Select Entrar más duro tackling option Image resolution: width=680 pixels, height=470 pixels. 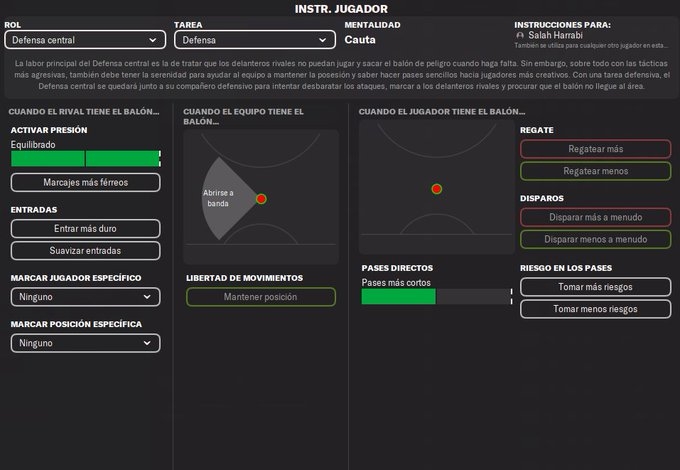tap(85, 229)
